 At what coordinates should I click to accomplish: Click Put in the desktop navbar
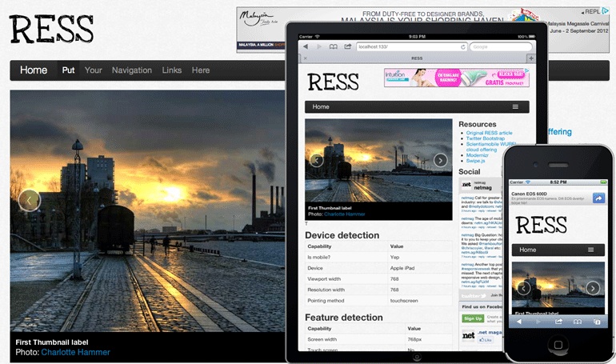68,70
